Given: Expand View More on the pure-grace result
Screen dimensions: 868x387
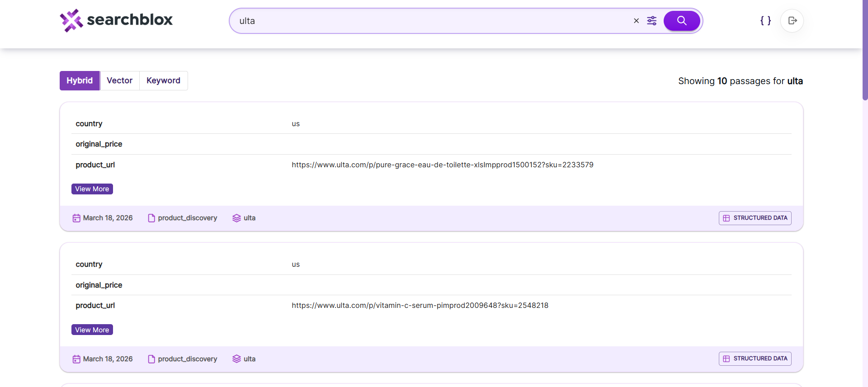Looking at the screenshot, I should [92, 189].
